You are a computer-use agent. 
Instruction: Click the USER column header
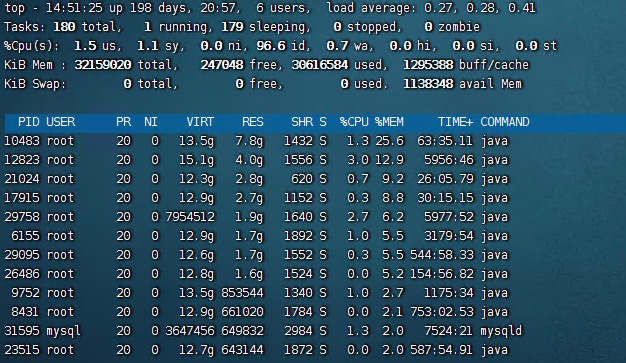61,122
